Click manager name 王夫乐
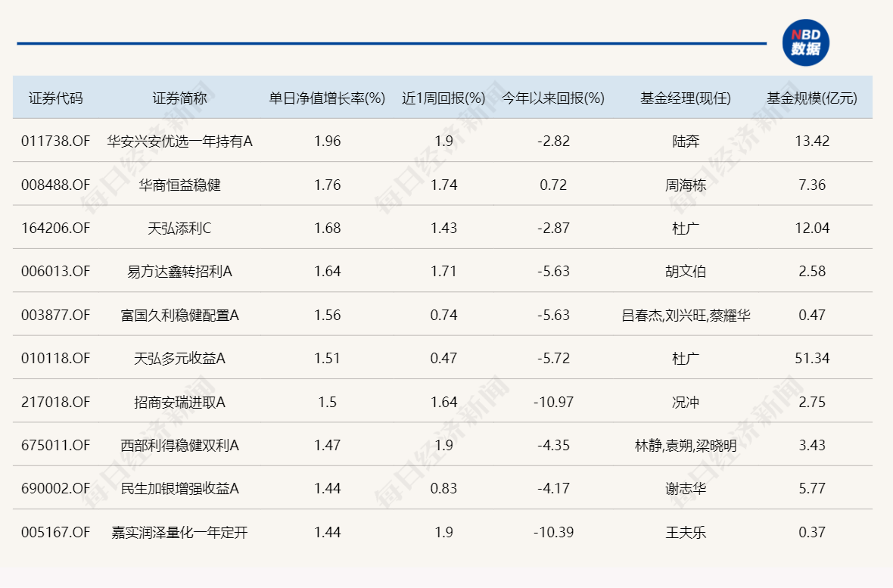This screenshot has height=588, width=893. click(686, 532)
